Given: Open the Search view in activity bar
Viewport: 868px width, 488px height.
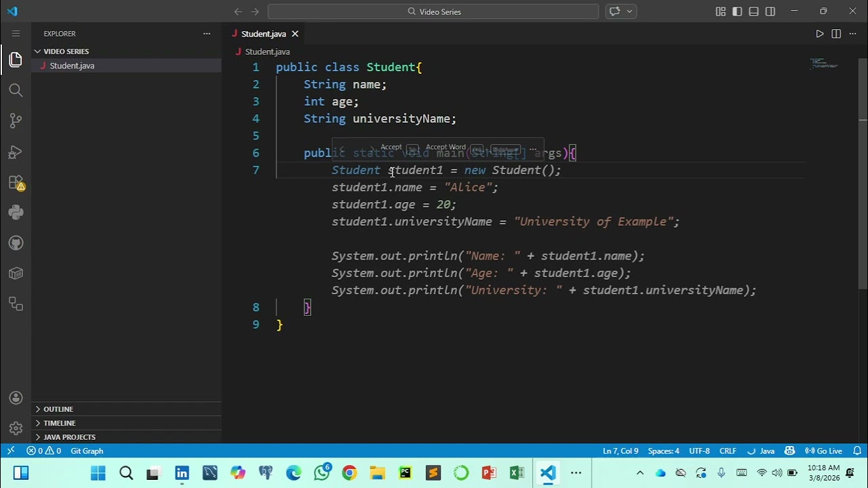Looking at the screenshot, I should pyautogui.click(x=16, y=90).
